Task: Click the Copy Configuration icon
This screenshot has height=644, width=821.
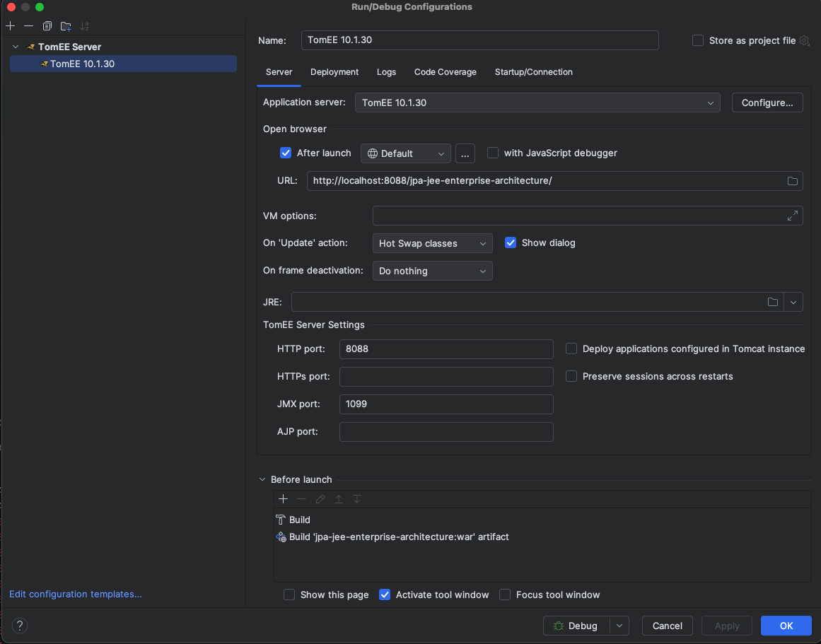Action: [x=47, y=26]
